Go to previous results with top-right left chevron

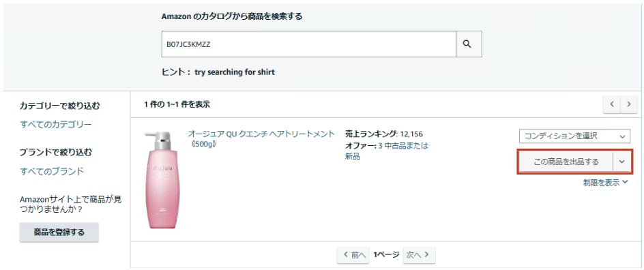click(x=611, y=104)
